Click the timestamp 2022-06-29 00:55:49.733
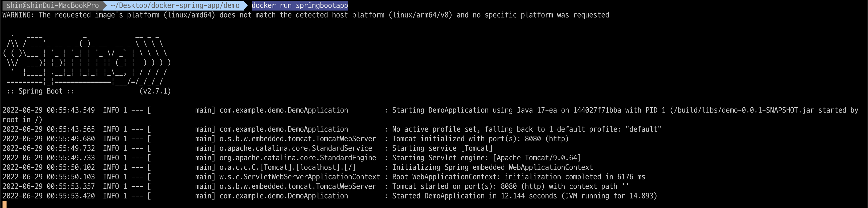 coord(48,158)
